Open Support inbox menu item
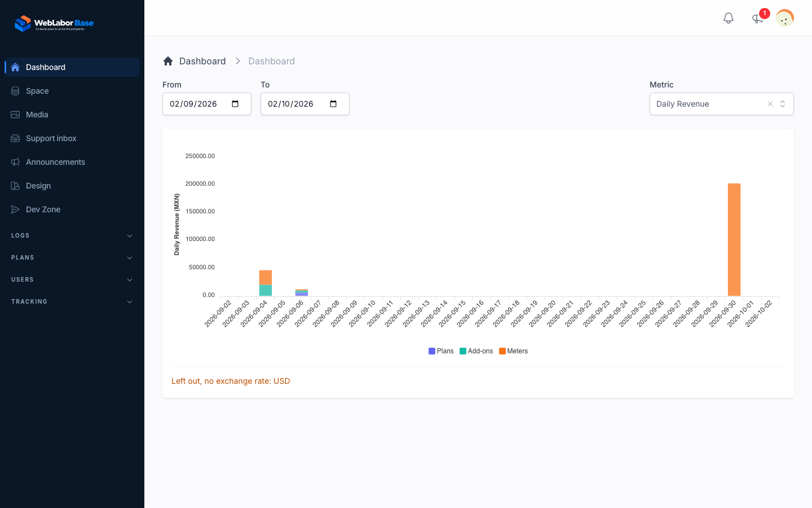Image resolution: width=812 pixels, height=508 pixels. tap(72, 138)
